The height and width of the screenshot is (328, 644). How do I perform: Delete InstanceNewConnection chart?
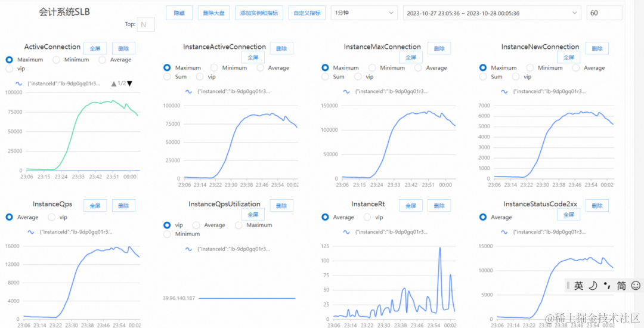tap(597, 48)
